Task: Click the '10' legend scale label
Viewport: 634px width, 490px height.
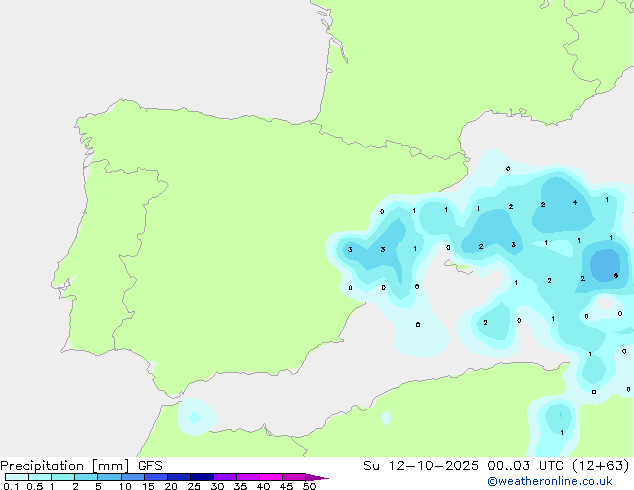Action: (125, 486)
